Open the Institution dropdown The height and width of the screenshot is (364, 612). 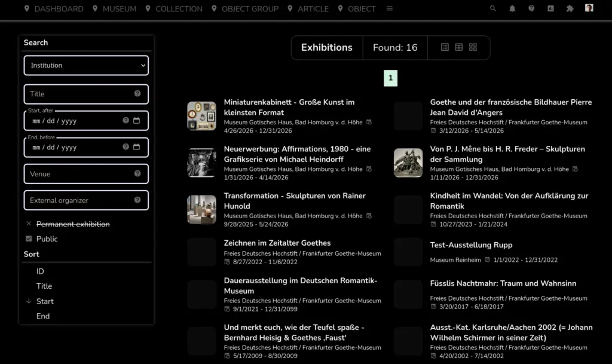[86, 65]
